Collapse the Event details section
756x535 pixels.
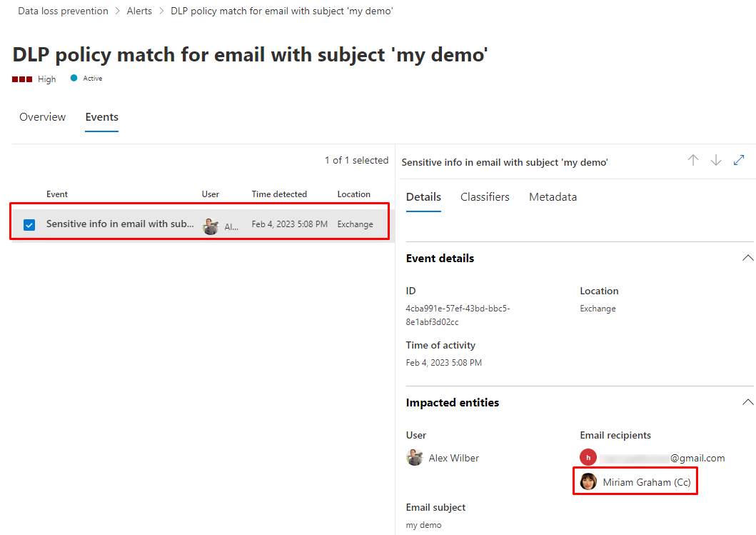pyautogui.click(x=747, y=258)
